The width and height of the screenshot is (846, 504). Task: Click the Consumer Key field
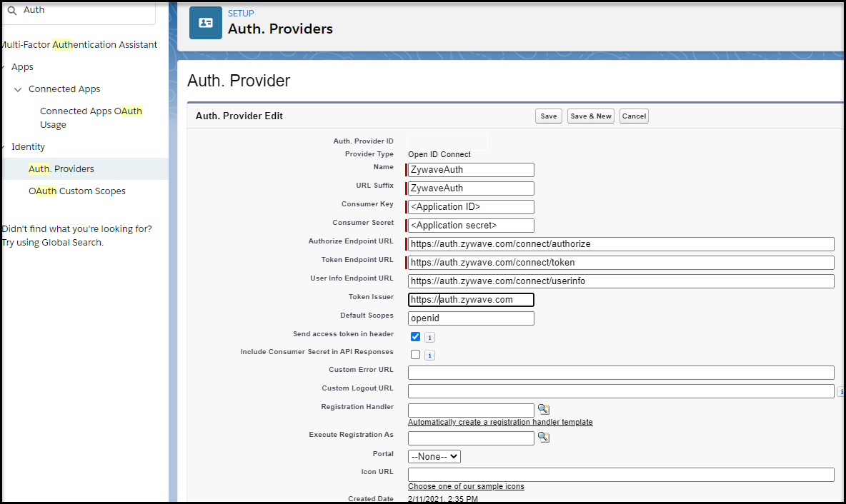[x=471, y=207]
